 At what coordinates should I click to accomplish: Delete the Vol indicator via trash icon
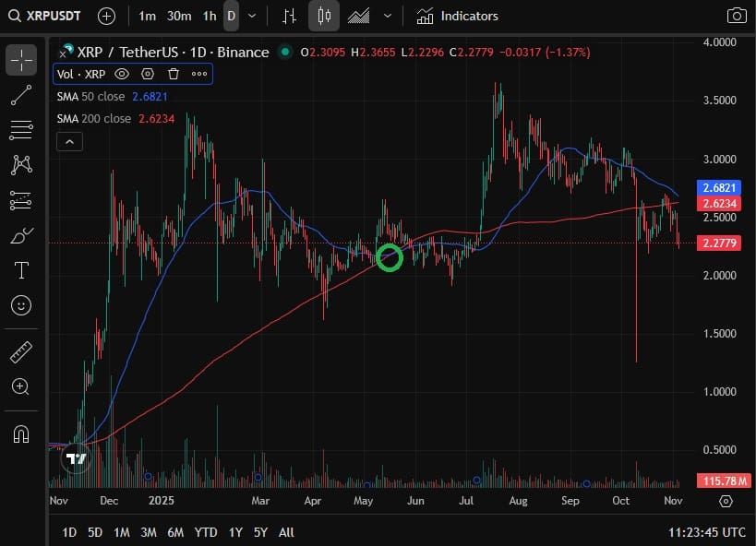click(x=173, y=74)
